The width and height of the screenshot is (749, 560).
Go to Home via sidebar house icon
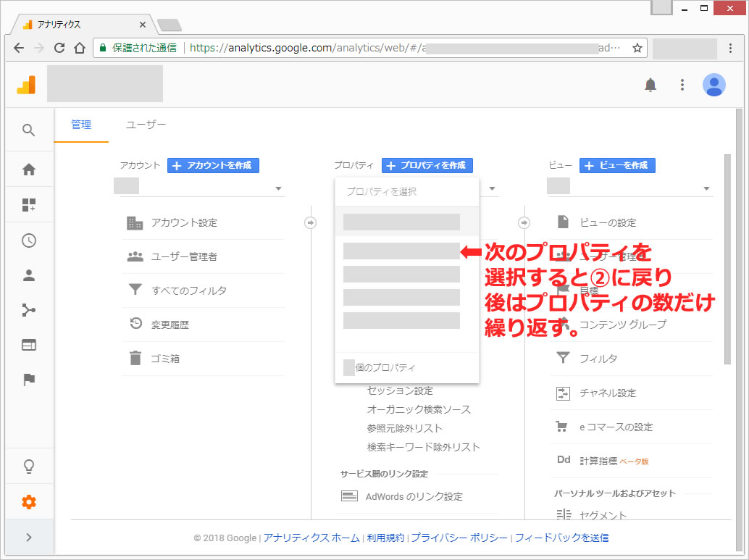(x=29, y=169)
